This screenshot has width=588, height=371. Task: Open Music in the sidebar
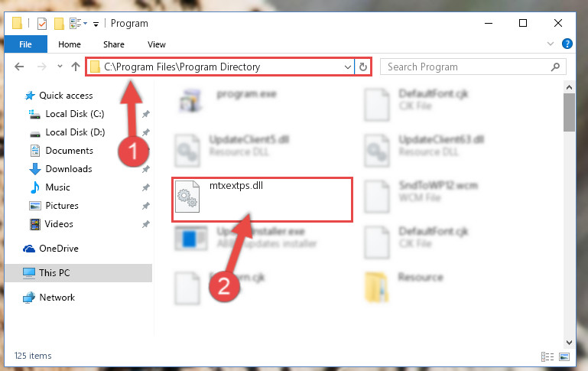[57, 187]
